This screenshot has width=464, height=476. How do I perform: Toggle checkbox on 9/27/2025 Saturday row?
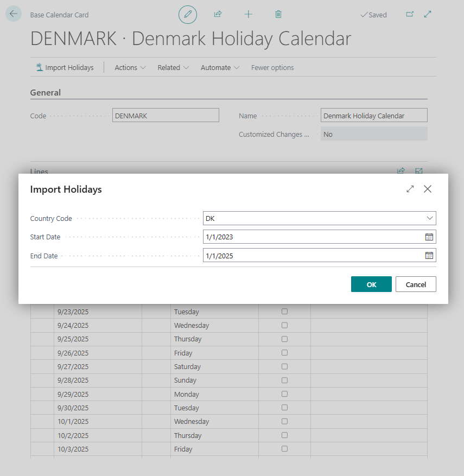(x=284, y=366)
